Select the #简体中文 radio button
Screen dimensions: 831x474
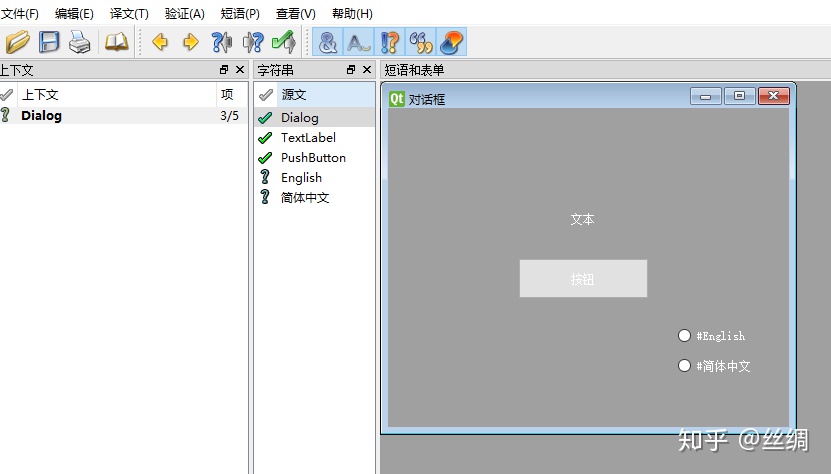(684, 366)
